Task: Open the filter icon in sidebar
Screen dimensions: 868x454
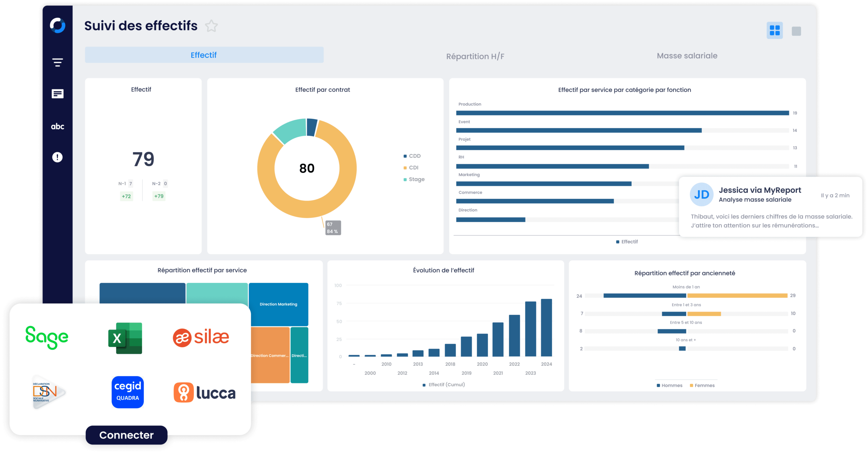Action: pos(58,62)
